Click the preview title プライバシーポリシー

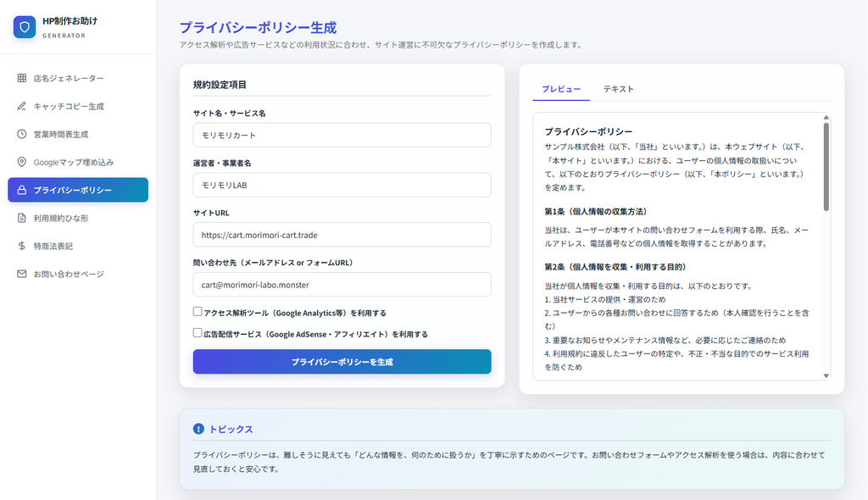(x=588, y=132)
